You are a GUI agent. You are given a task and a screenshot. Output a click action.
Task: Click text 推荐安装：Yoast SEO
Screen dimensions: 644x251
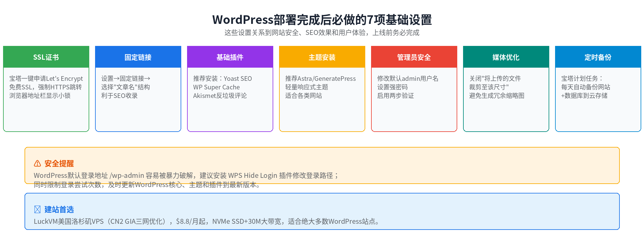click(x=222, y=79)
